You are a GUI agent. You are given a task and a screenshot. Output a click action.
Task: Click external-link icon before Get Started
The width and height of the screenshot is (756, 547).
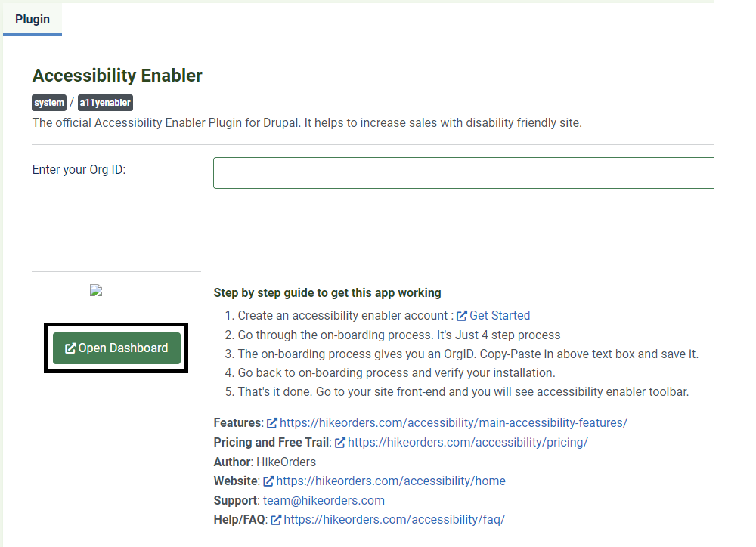tap(462, 316)
